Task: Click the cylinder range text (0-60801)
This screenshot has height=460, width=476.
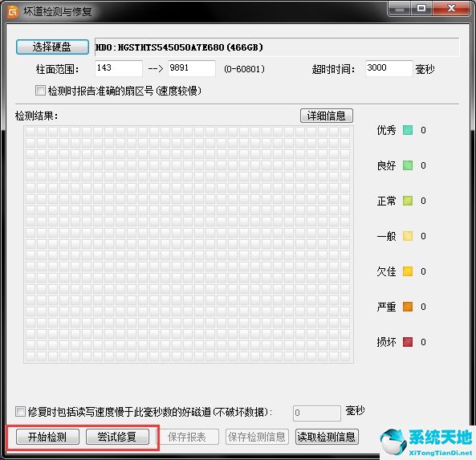Action: click(244, 69)
